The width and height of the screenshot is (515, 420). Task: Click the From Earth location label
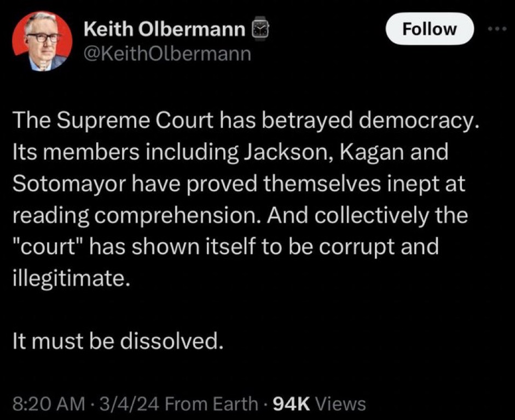coord(211,404)
